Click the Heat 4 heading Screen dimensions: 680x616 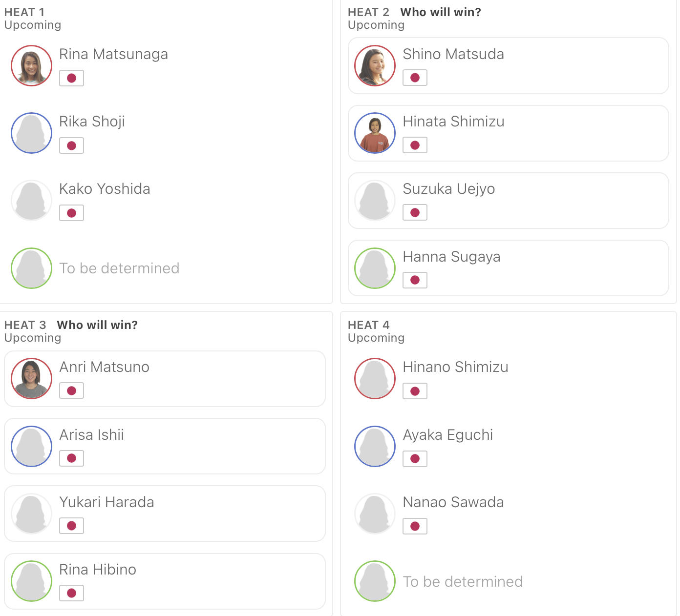(x=369, y=325)
